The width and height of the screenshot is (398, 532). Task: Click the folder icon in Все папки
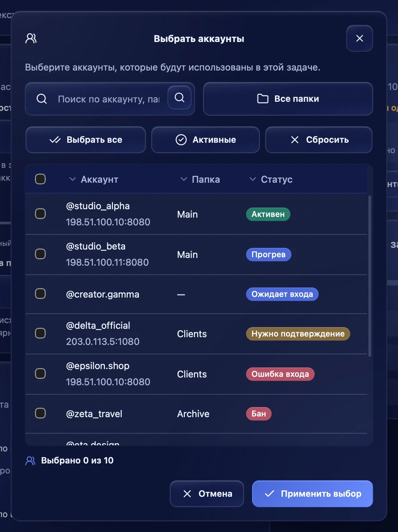point(263,99)
